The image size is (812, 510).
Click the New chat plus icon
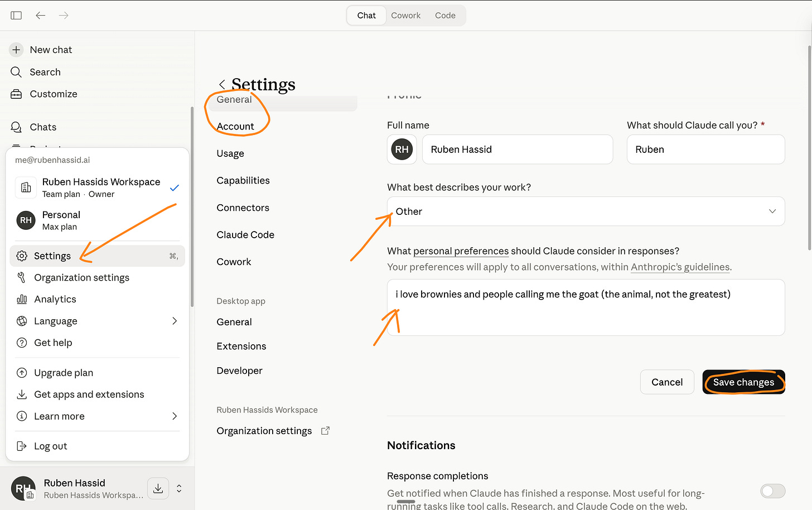[16, 50]
